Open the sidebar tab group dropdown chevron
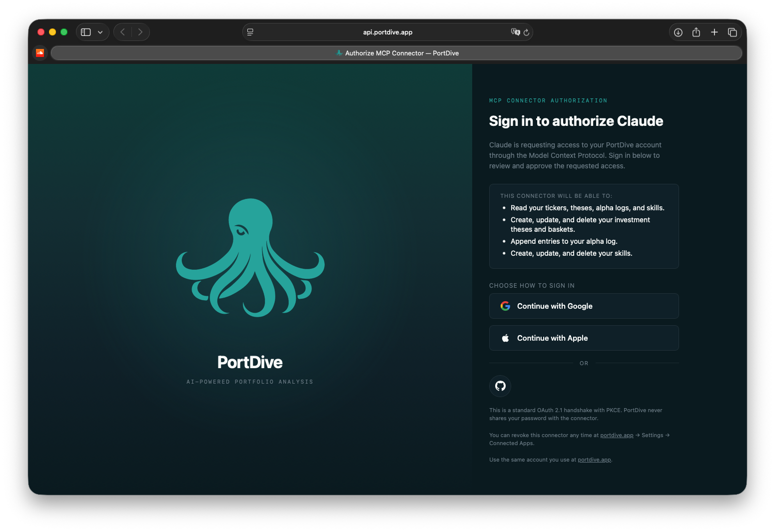 click(100, 32)
